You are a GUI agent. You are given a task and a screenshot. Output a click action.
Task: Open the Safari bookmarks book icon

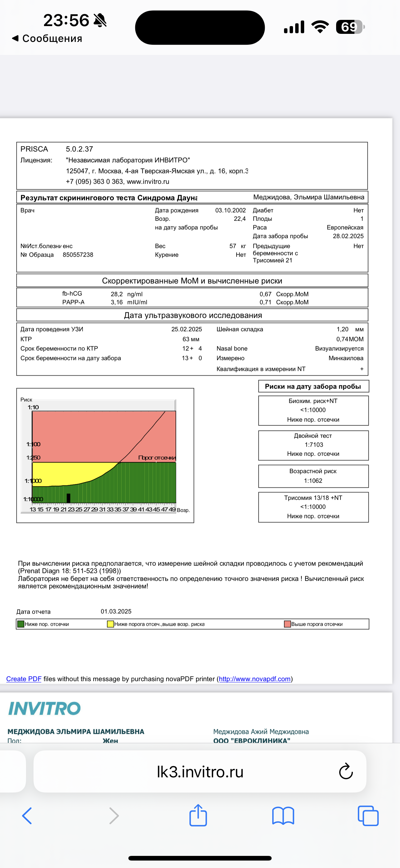pyautogui.click(x=283, y=816)
